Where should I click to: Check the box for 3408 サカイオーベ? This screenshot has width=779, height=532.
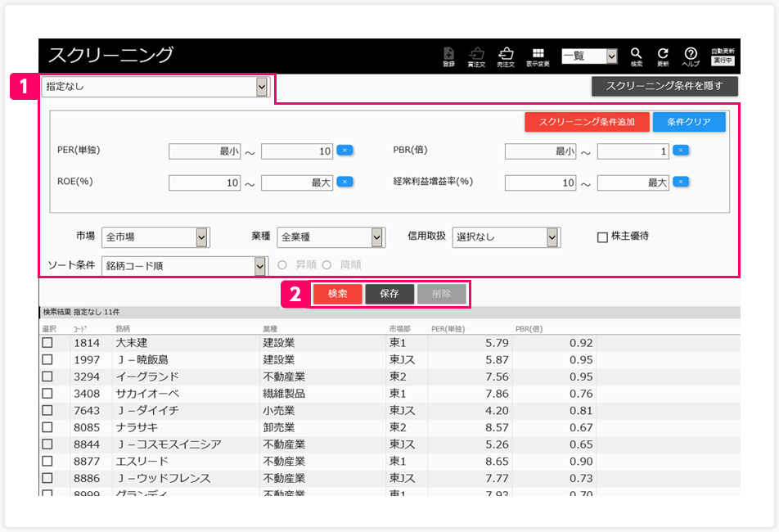(x=47, y=394)
